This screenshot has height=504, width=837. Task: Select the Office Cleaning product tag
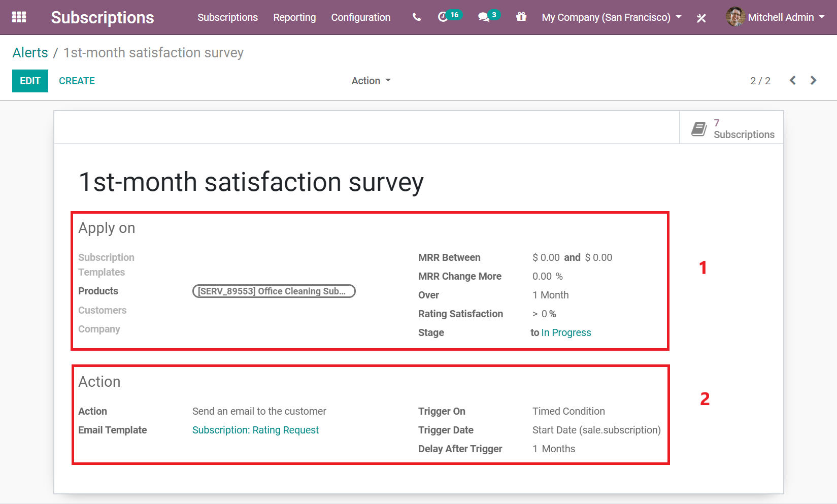(x=274, y=291)
